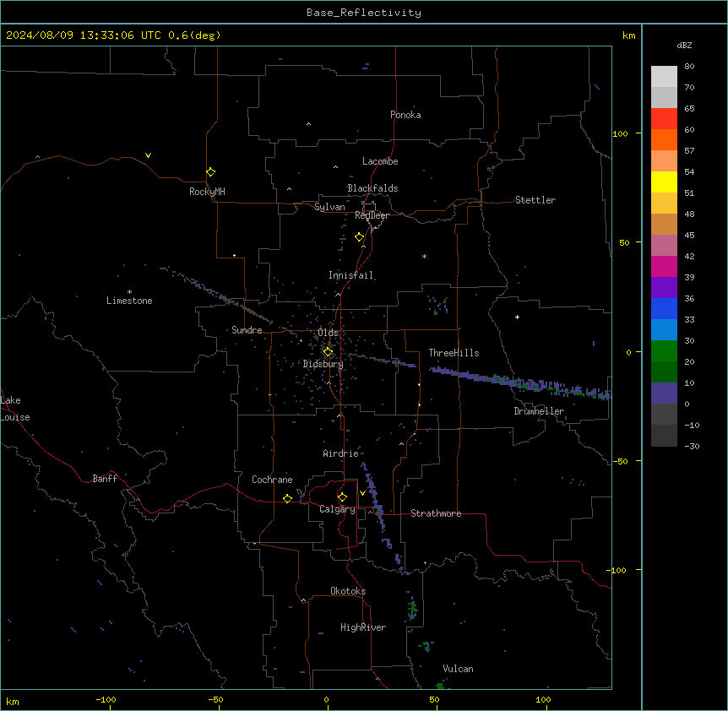Select the yellow diamond marker south of RedDeer
The width and height of the screenshot is (728, 711).
[x=359, y=237]
